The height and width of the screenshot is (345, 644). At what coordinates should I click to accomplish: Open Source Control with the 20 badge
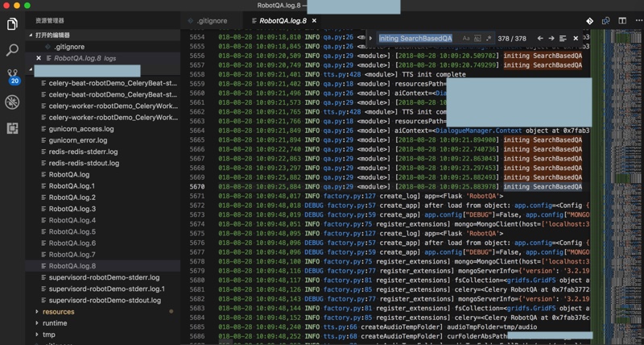click(13, 76)
